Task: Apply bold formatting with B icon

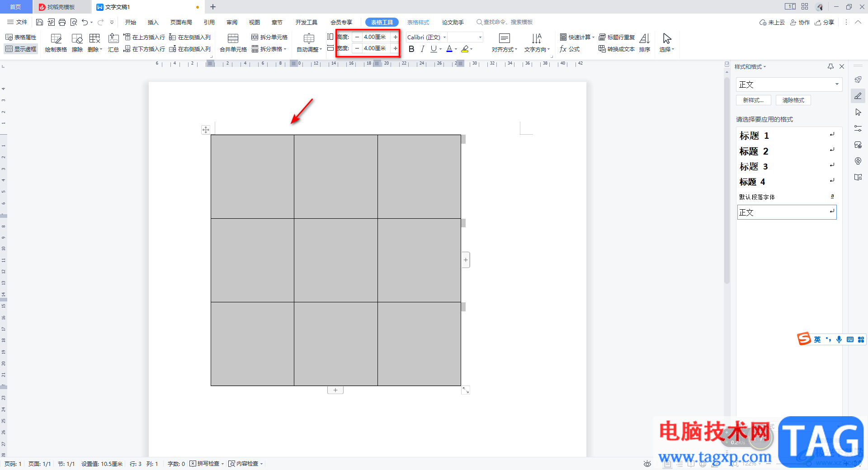Action: point(411,49)
